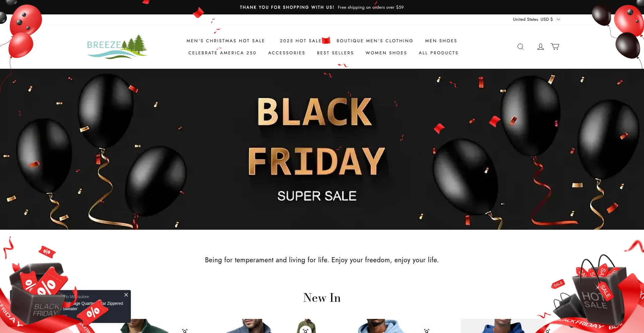Viewport: 644px width, 333px height.
Task: Click the free shipping announcement bar
Action: pos(322,7)
